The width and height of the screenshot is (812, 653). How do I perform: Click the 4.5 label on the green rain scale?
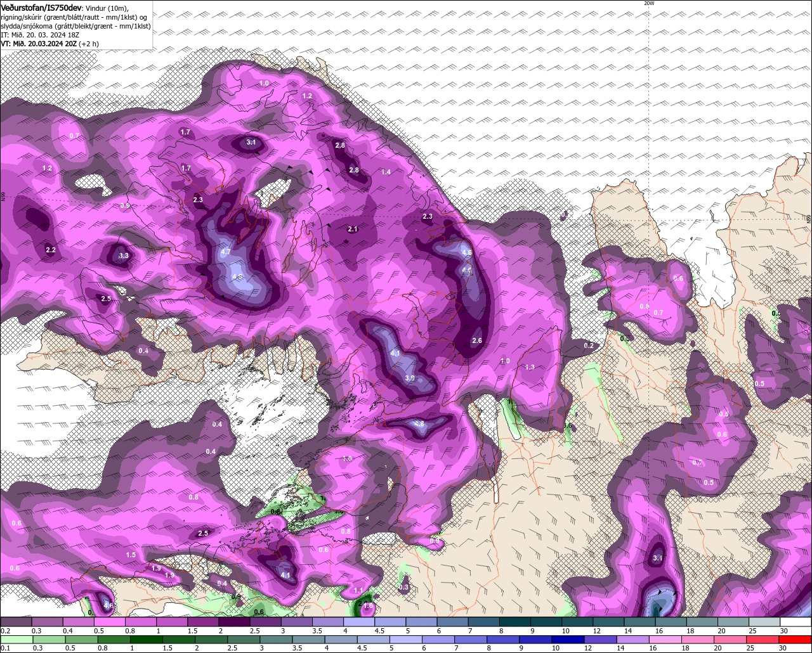pos(362,648)
